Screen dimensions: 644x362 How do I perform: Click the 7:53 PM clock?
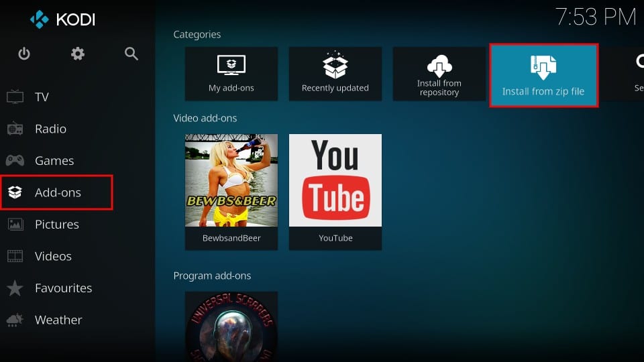pyautogui.click(x=596, y=17)
